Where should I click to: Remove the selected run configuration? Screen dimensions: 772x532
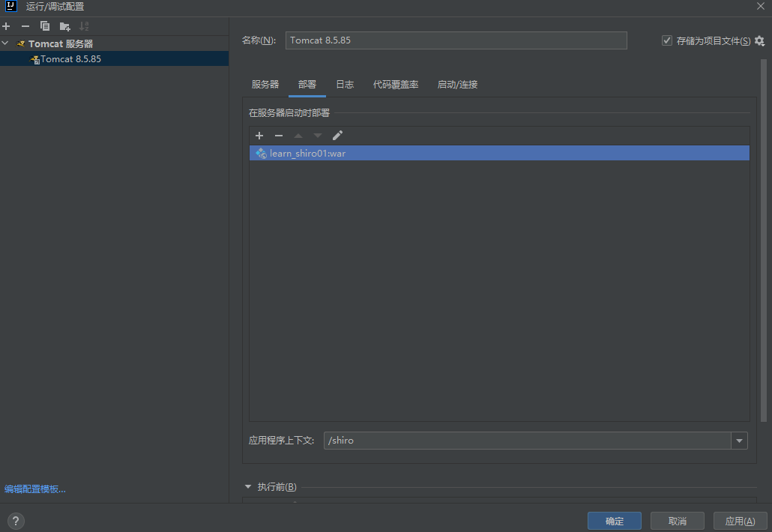25,26
